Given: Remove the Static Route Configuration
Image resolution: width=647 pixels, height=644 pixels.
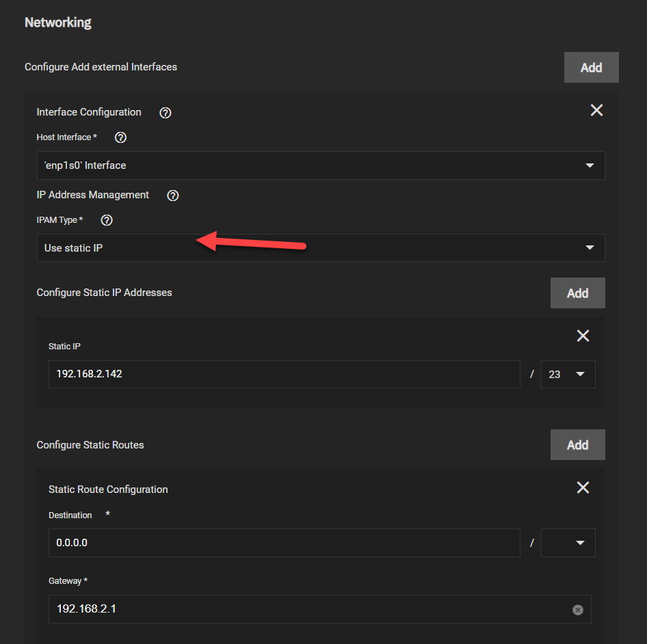Looking at the screenshot, I should (583, 487).
